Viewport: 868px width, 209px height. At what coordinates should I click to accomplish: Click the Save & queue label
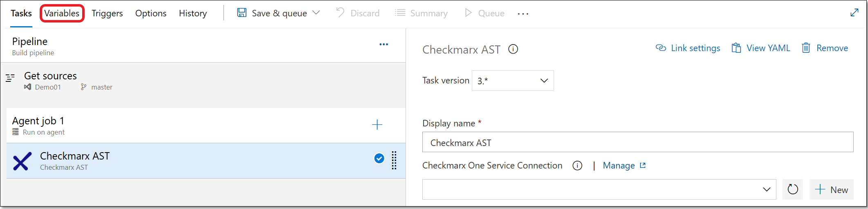click(x=279, y=13)
